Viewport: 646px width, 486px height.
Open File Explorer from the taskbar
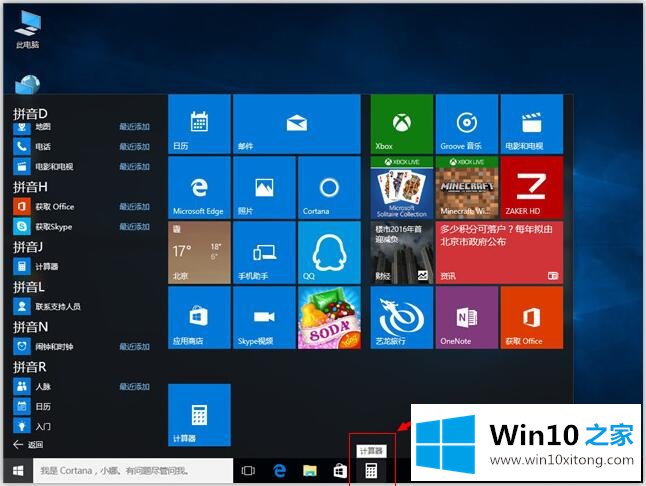[x=310, y=470]
